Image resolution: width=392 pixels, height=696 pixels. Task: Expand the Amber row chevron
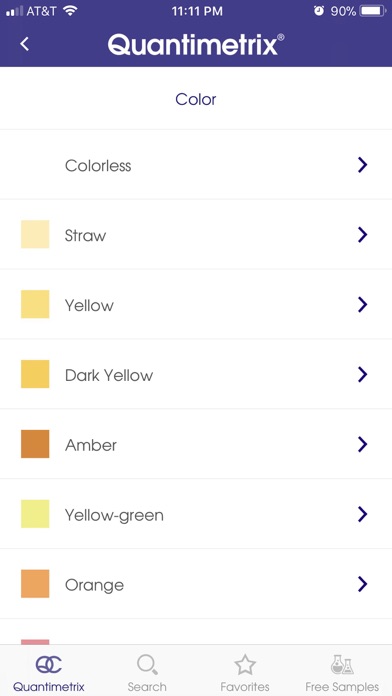(x=363, y=444)
